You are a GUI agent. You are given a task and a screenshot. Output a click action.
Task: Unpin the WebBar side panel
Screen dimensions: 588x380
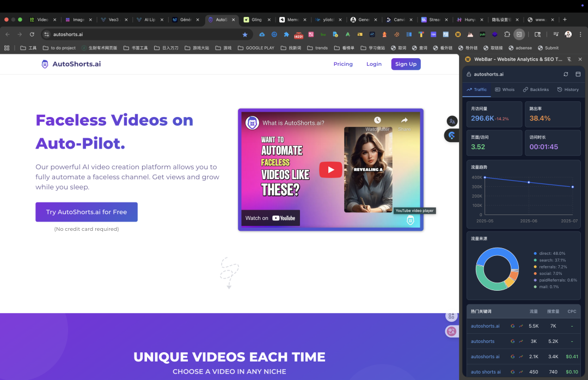(x=569, y=59)
